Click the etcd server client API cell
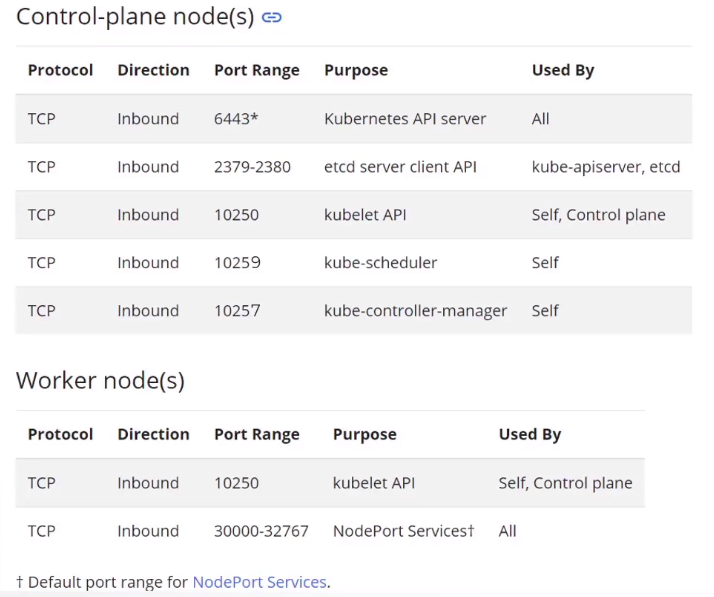The width and height of the screenshot is (714, 597). 400,167
